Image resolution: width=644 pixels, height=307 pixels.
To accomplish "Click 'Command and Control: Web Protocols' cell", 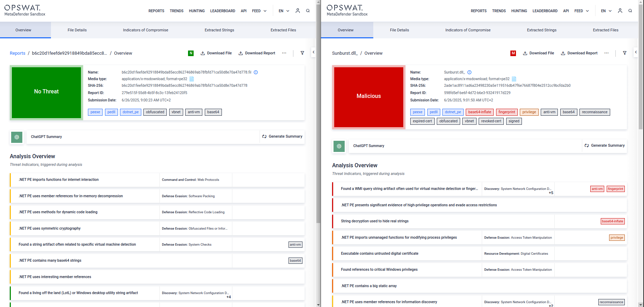I will tap(196, 180).
